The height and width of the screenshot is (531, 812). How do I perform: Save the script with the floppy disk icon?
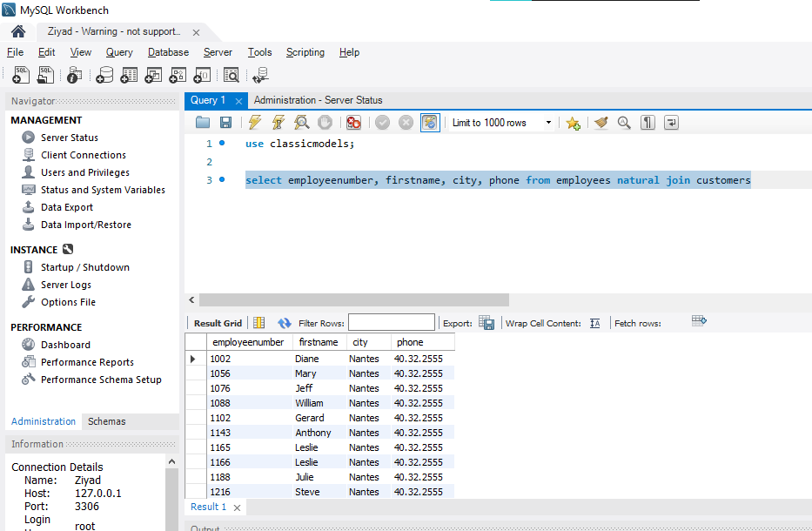pos(225,123)
